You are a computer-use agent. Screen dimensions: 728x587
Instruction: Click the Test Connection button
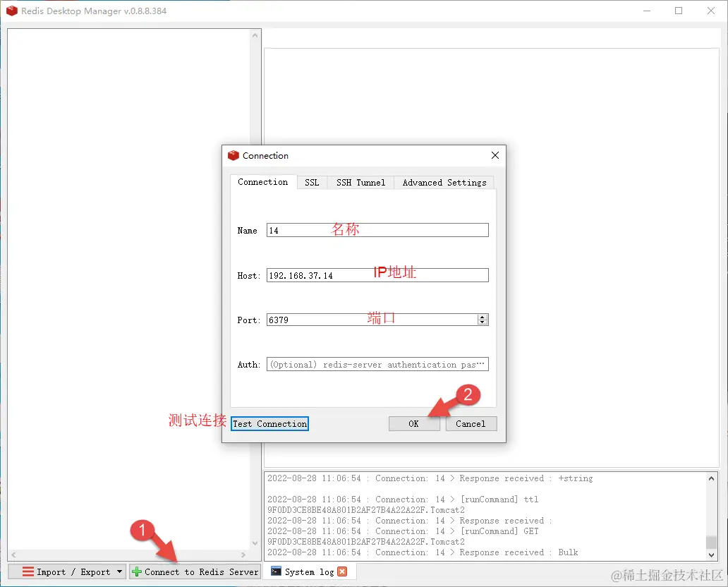coord(269,423)
